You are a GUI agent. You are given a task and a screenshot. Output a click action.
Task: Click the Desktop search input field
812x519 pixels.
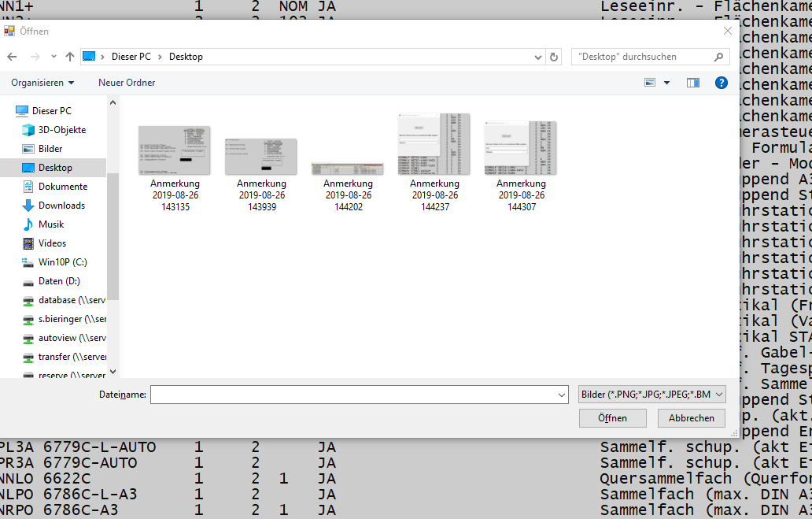(641, 57)
